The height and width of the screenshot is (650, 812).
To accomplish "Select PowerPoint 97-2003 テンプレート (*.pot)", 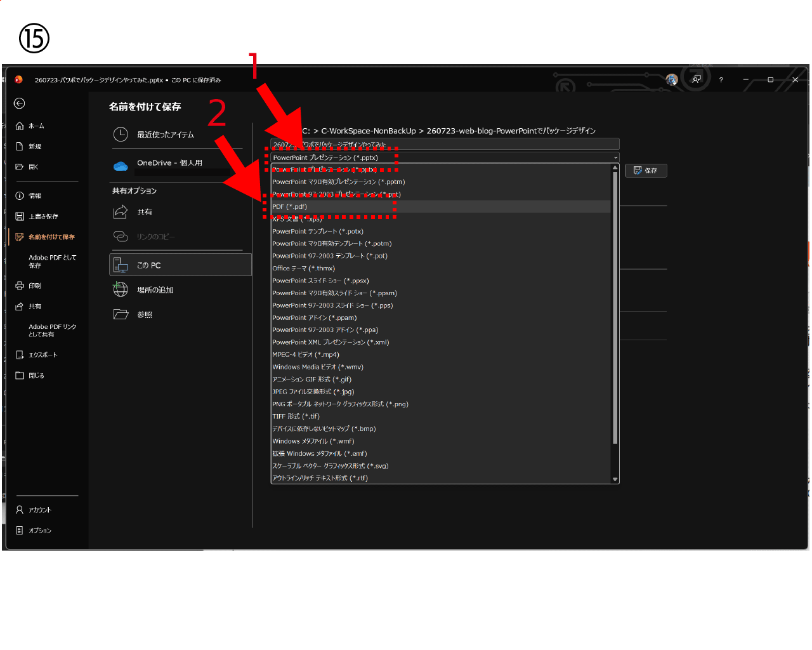I will [x=441, y=256].
